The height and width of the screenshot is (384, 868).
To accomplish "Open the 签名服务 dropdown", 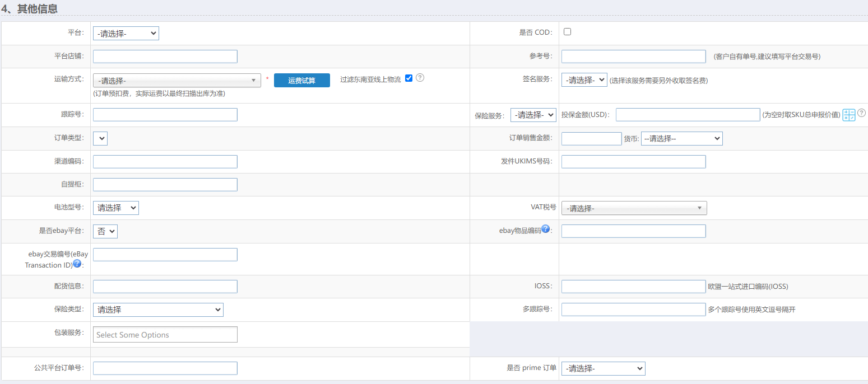I will (584, 80).
